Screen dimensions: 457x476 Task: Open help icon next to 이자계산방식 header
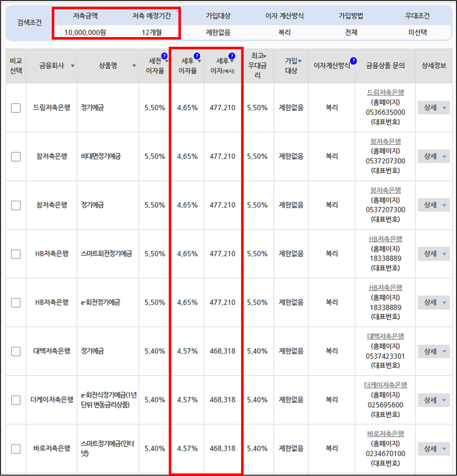pos(353,61)
